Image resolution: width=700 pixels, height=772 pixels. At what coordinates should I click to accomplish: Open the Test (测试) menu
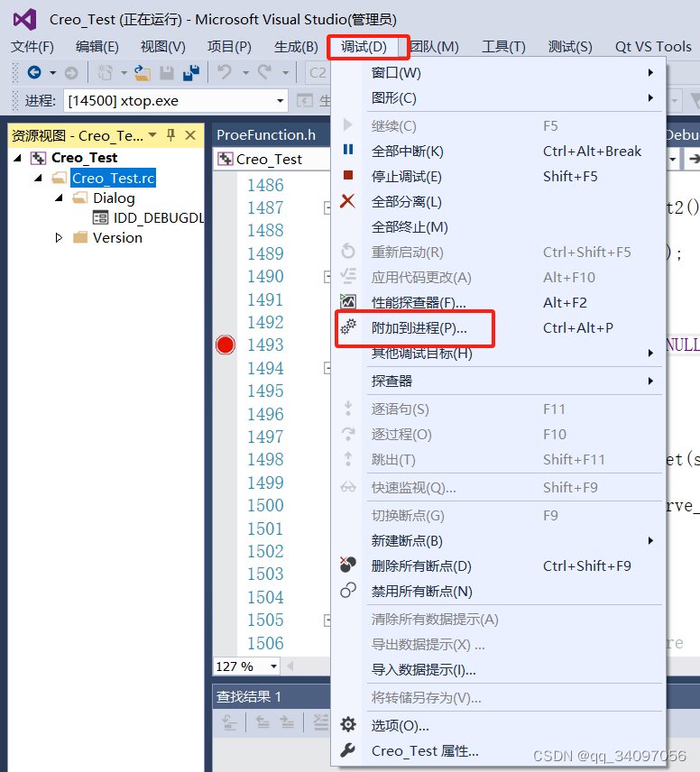click(x=570, y=47)
